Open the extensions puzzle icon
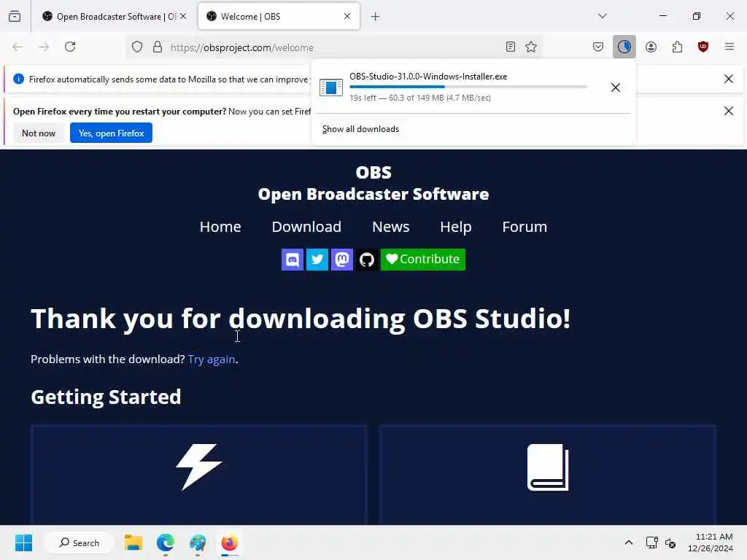This screenshot has width=747, height=560. [677, 47]
